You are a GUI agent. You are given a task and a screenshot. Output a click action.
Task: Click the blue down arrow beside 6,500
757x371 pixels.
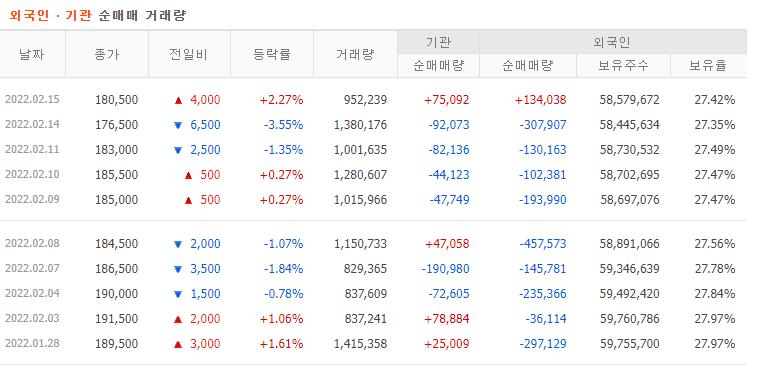pyautogui.click(x=178, y=126)
